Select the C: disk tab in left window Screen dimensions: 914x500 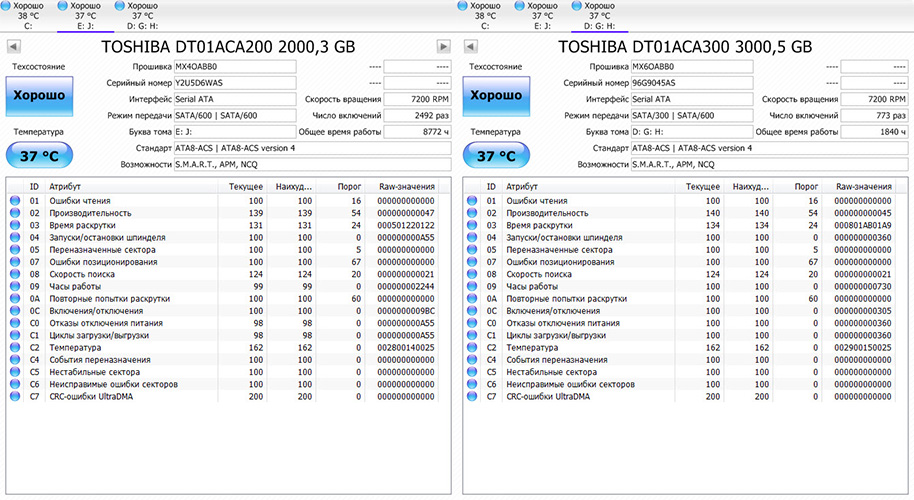[x=28, y=16]
